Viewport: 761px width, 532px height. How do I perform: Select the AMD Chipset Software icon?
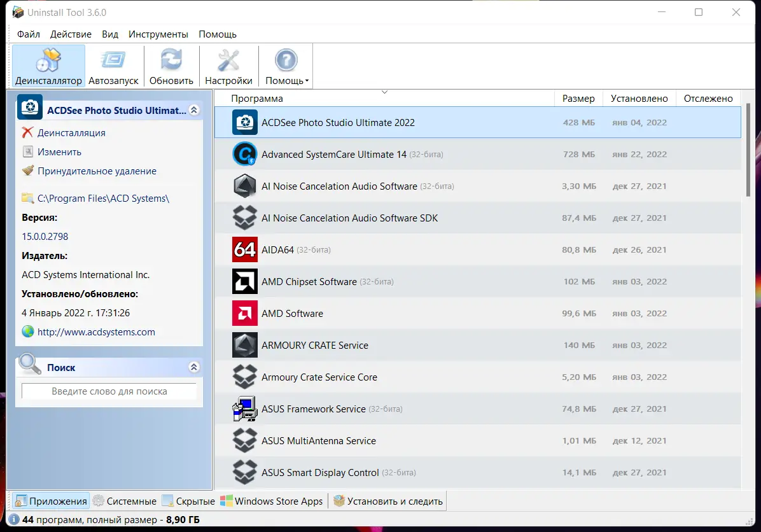(244, 281)
